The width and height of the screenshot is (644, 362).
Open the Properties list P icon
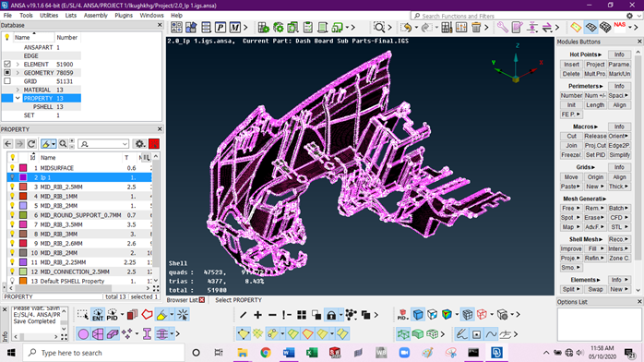pyautogui.click(x=221, y=28)
